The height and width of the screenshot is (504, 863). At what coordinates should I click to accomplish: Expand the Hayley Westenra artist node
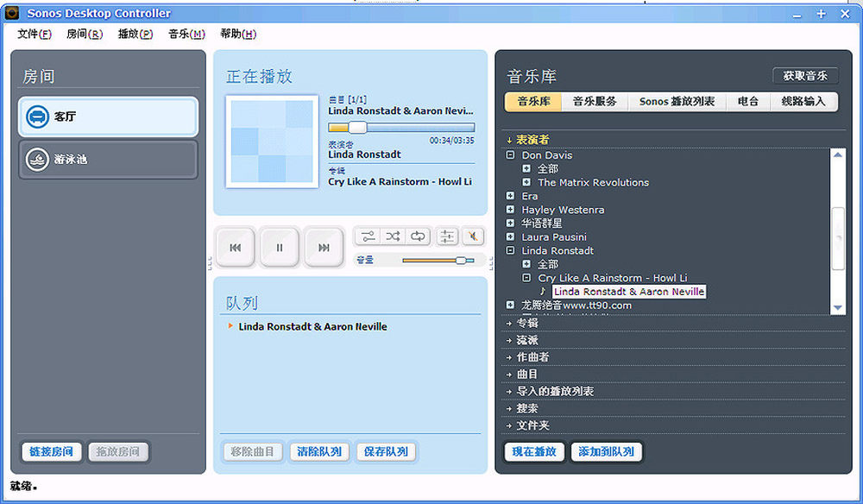pyautogui.click(x=510, y=210)
